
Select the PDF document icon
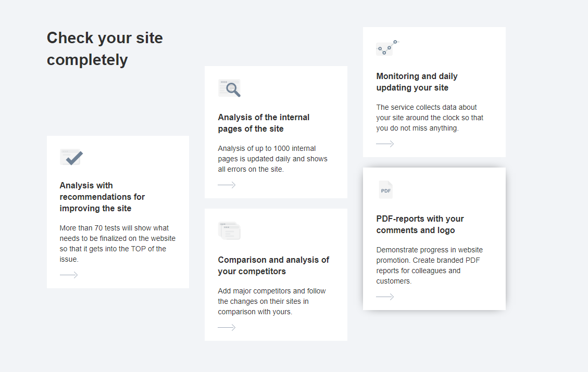click(x=385, y=190)
